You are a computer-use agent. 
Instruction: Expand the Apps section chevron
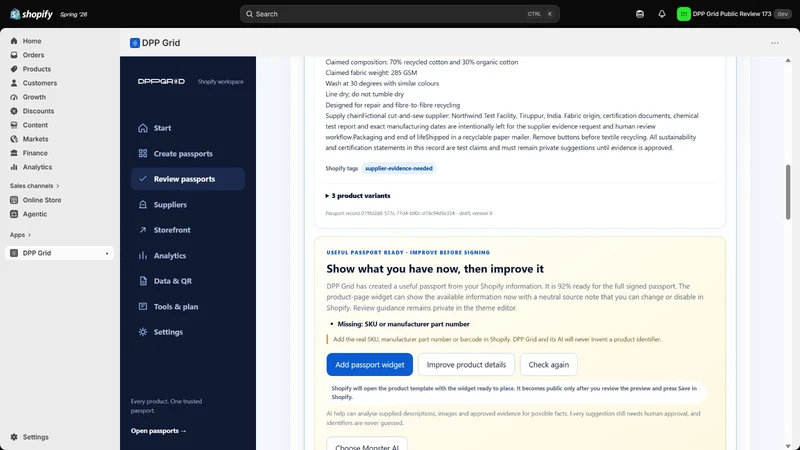tap(29, 235)
